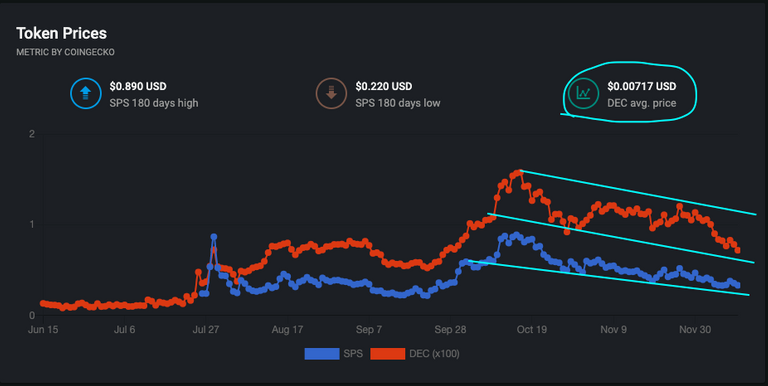This screenshot has height=386, width=768.
Task: Click the DEC (x100) legend label
Action: (x=434, y=354)
